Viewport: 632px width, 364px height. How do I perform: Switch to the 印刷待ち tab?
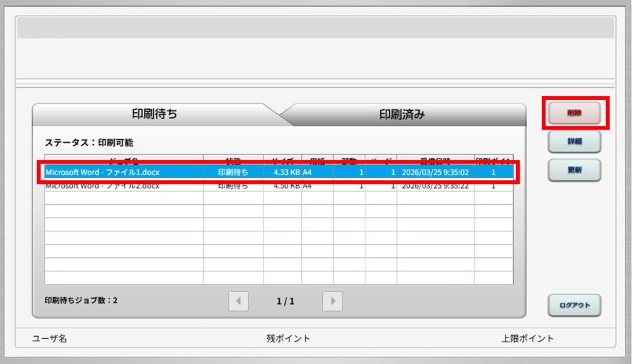(x=154, y=114)
